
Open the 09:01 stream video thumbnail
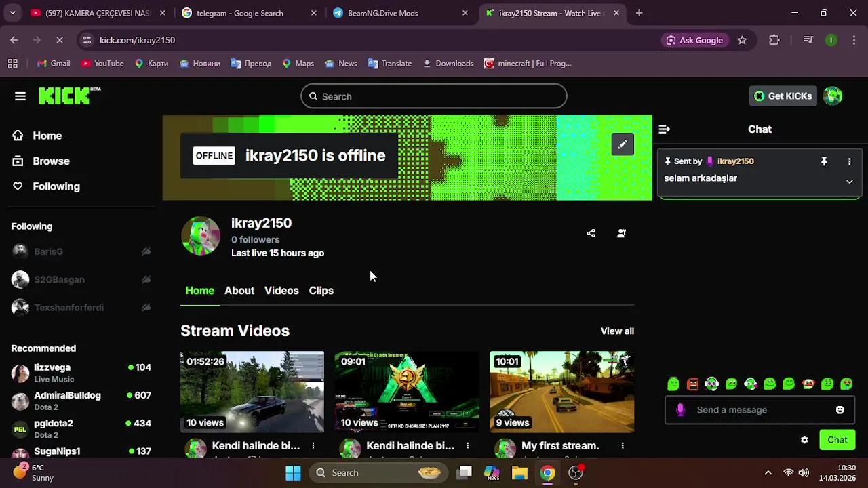[x=407, y=392]
